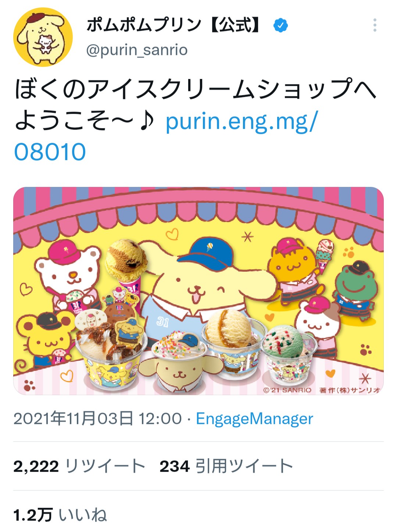Tap the yellow mouse character in image
Screen dimensions: 397x532
click(x=42, y=340)
